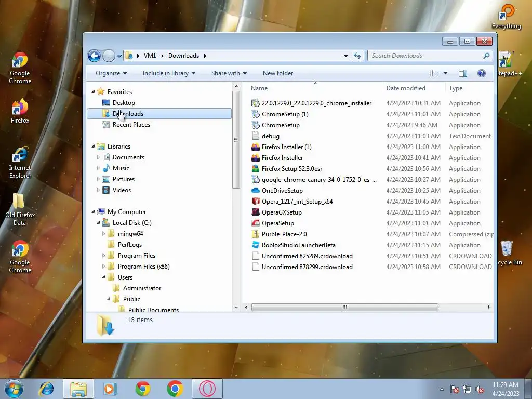This screenshot has width=532, height=399.
Task: Select the ChromeSetup file icon
Action: (x=256, y=125)
